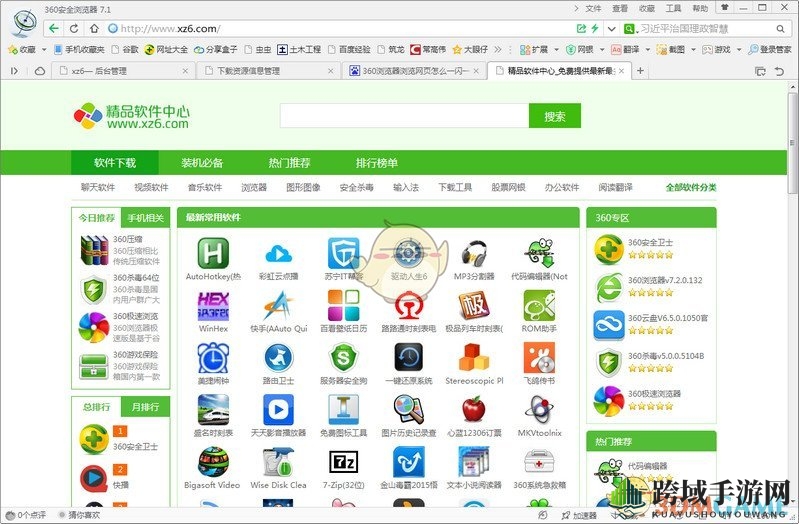This screenshot has width=799, height=524.
Task: Open 百看壁纸日历 colorful tiles icon
Action: [x=343, y=305]
